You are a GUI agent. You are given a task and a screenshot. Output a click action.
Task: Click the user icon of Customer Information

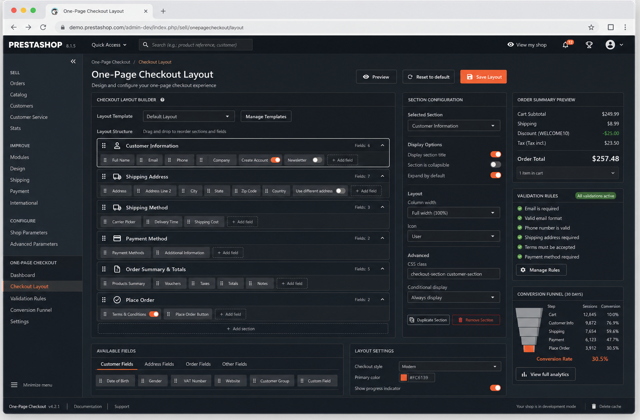pos(117,146)
